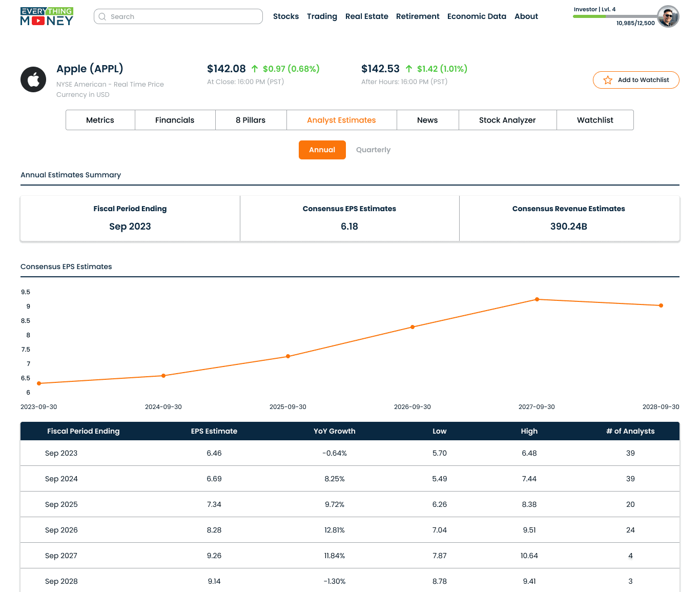Click the High column header
Image resolution: width=700 pixels, height=592 pixels.
(529, 431)
